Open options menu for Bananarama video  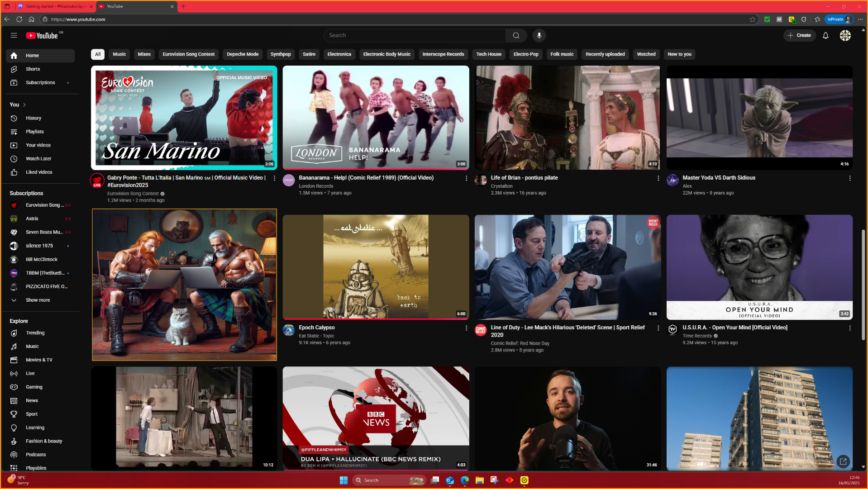466,178
